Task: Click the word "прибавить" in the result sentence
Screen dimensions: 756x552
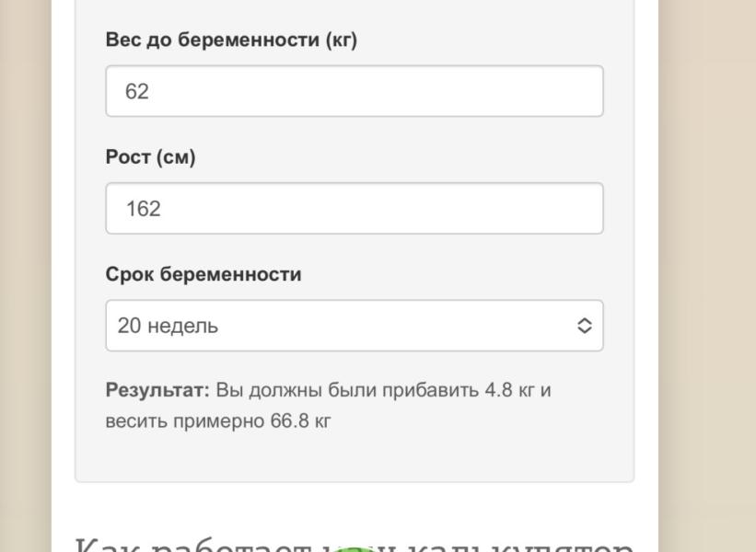Action: coord(435,390)
